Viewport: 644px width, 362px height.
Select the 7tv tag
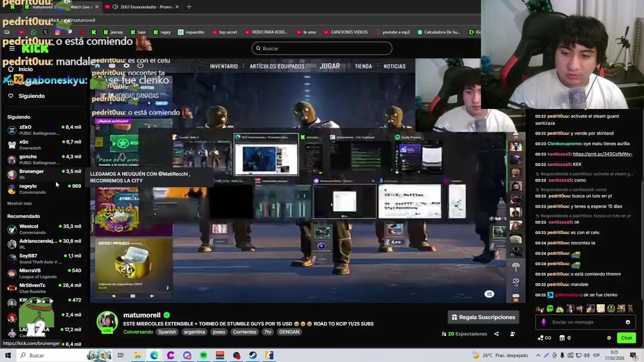(x=268, y=332)
